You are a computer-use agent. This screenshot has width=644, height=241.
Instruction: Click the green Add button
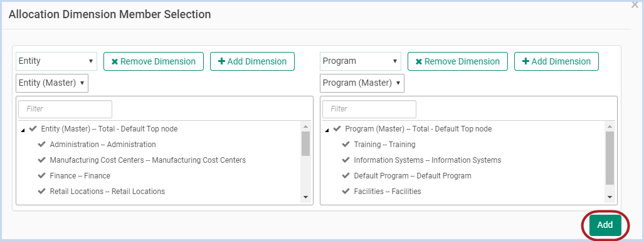(x=605, y=225)
